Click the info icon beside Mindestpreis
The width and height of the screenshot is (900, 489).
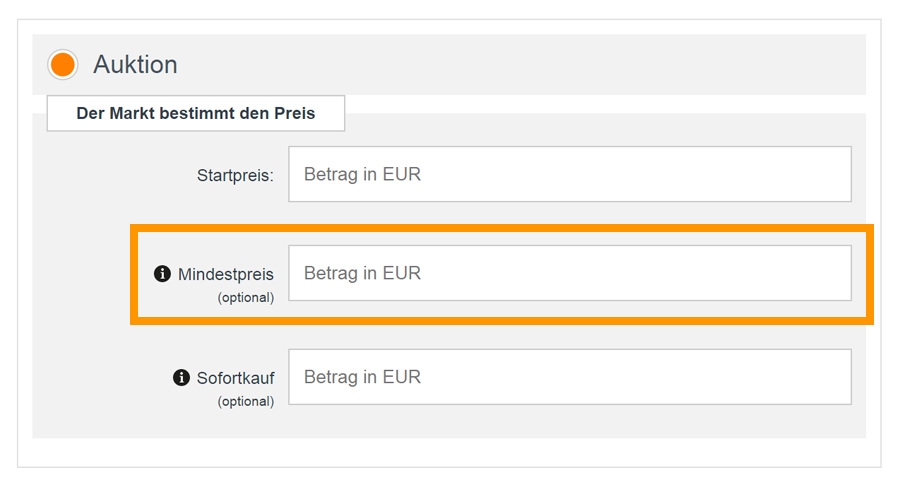coord(162,273)
